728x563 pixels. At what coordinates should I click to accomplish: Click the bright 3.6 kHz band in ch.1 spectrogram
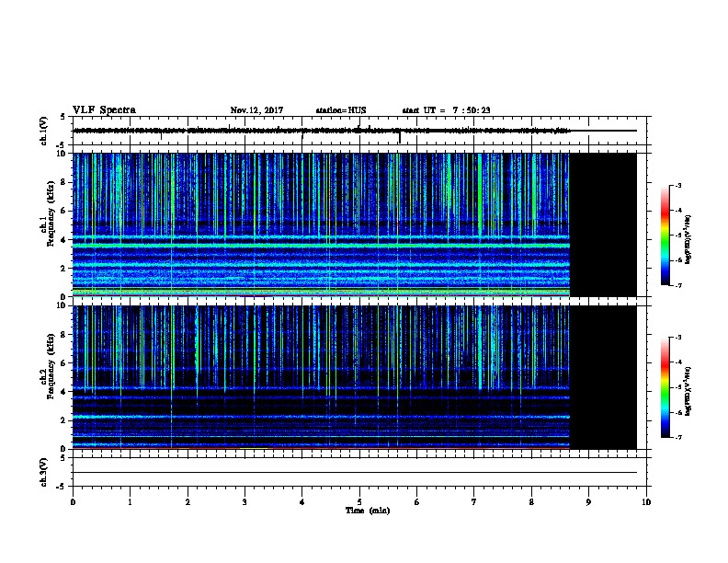[322, 246]
